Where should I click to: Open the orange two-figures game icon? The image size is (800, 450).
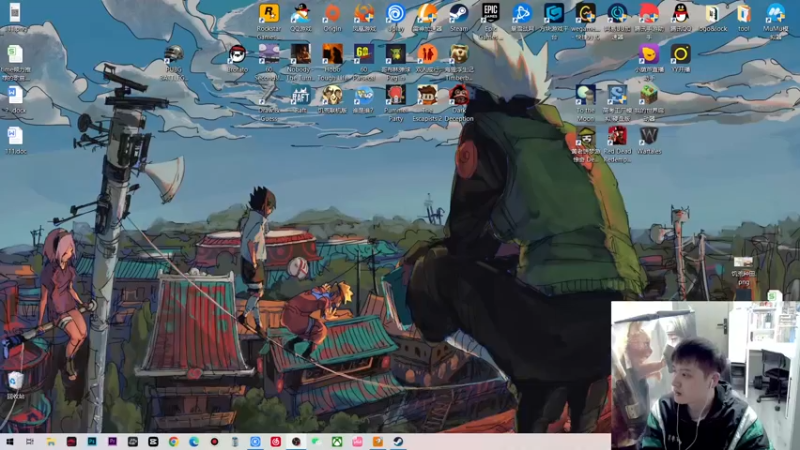click(427, 54)
